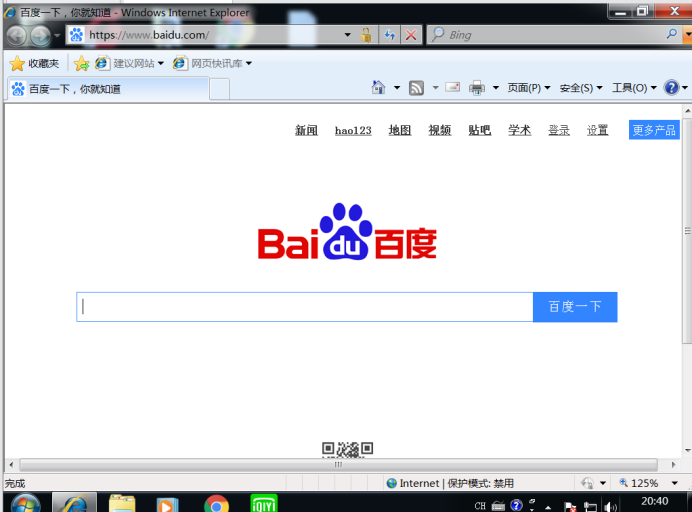Click the horizontal scrollbar thumb
The height and width of the screenshot is (512, 692).
(x=338, y=465)
